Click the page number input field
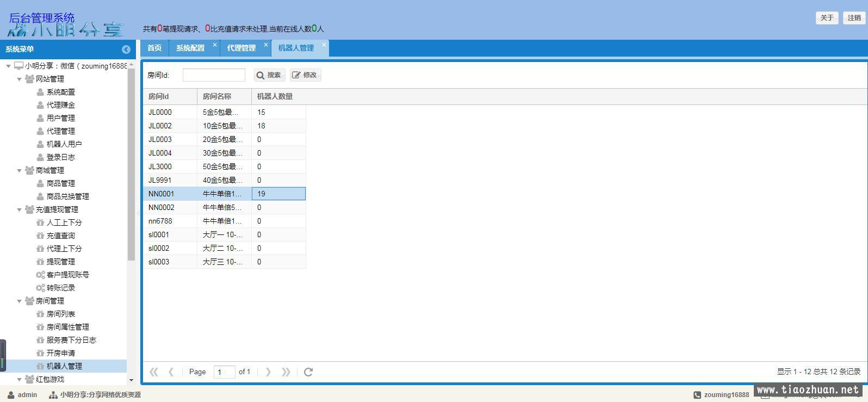Viewport: 868px width, 402px height. pos(224,372)
